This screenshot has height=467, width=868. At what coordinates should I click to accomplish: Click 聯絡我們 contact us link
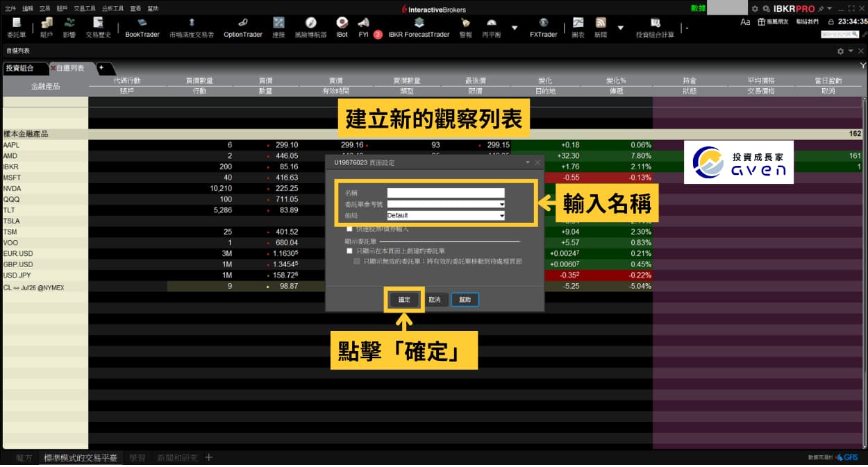click(806, 22)
